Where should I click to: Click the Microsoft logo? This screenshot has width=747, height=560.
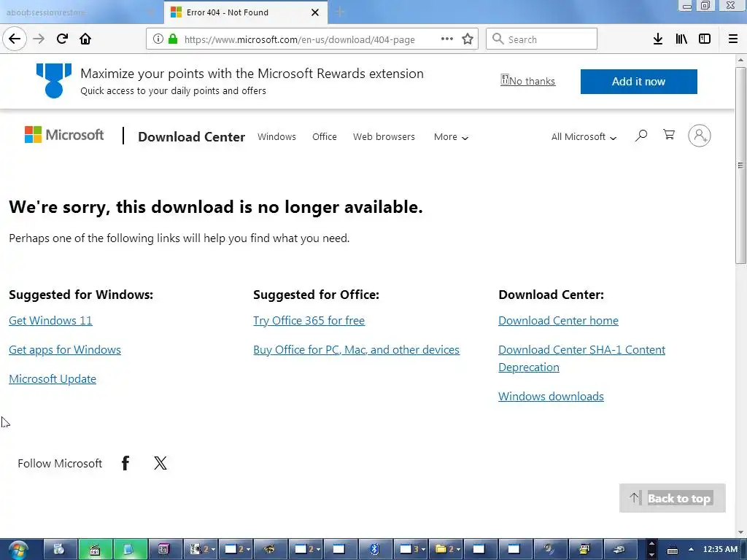pyautogui.click(x=64, y=135)
